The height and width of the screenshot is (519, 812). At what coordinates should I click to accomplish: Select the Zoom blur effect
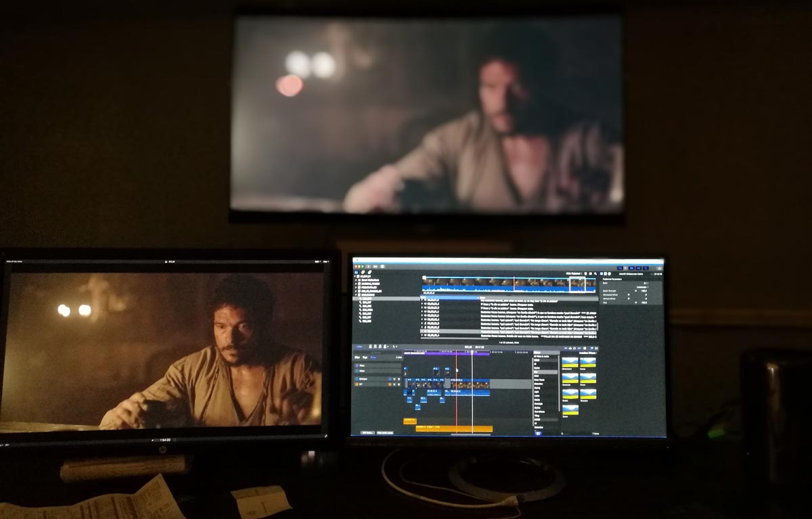570,409
